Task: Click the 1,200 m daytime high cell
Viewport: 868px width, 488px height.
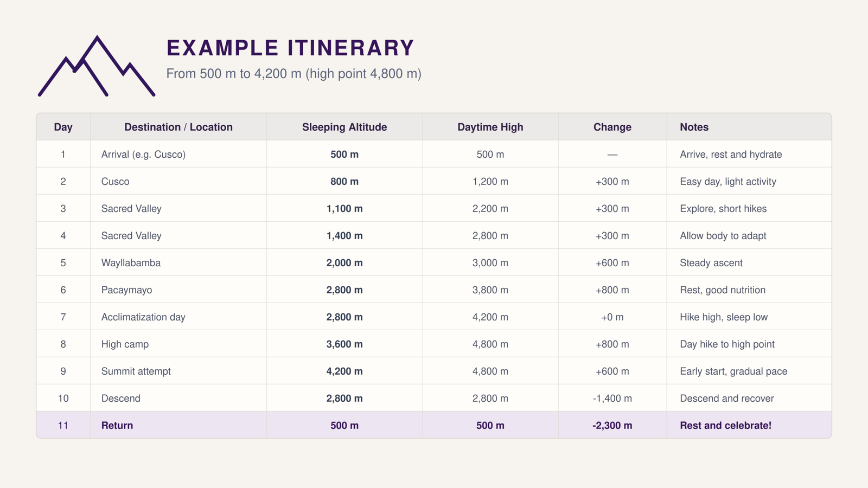Action: tap(490, 182)
